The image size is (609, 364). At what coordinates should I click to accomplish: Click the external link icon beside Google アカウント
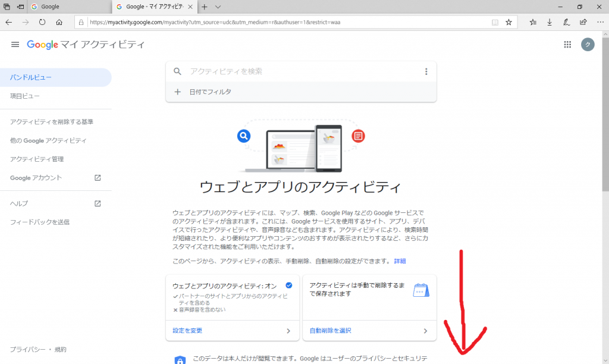coord(98,178)
